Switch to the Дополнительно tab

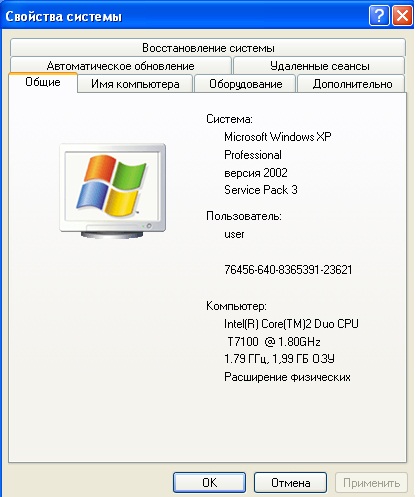click(x=352, y=84)
